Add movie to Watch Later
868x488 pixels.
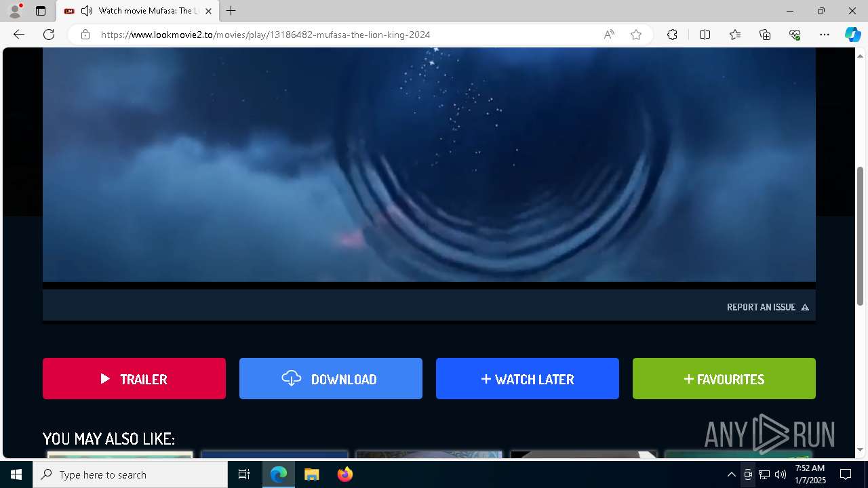click(528, 379)
